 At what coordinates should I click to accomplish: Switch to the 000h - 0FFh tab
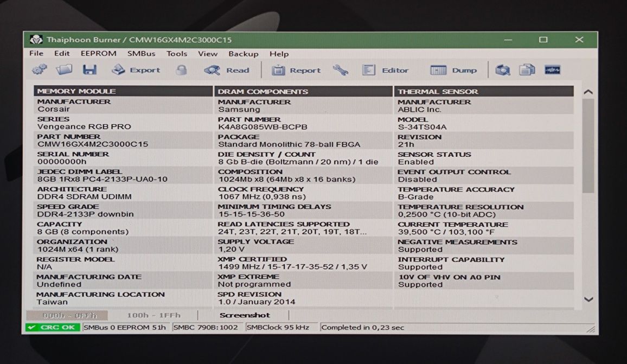point(67,315)
